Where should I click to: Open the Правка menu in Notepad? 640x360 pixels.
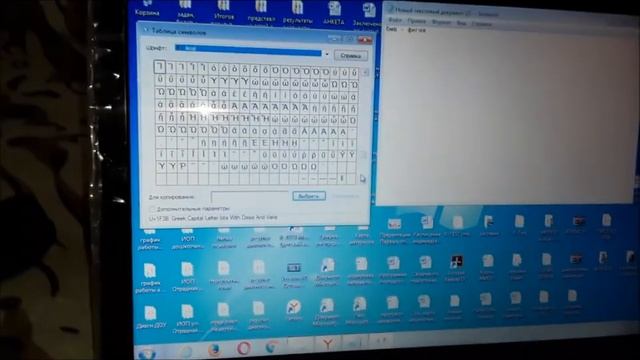(x=416, y=21)
